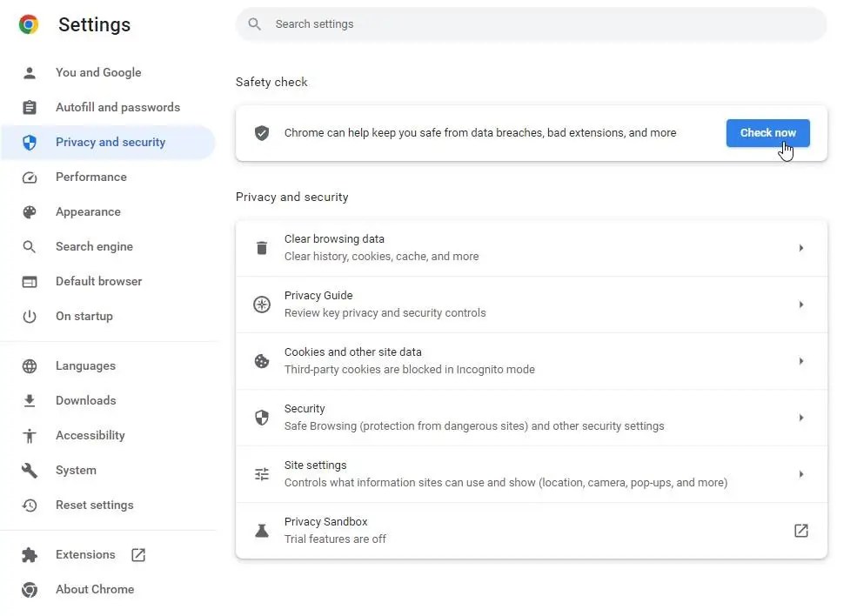Open the Performance settings section
The width and height of the screenshot is (857, 616).
(x=90, y=177)
